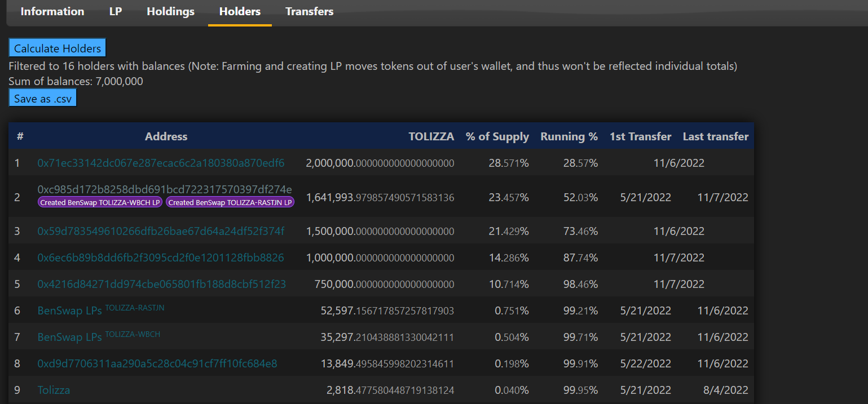Click balance 52,597.156717857257817903
Image resolution: width=868 pixels, height=404 pixels.
(387, 310)
